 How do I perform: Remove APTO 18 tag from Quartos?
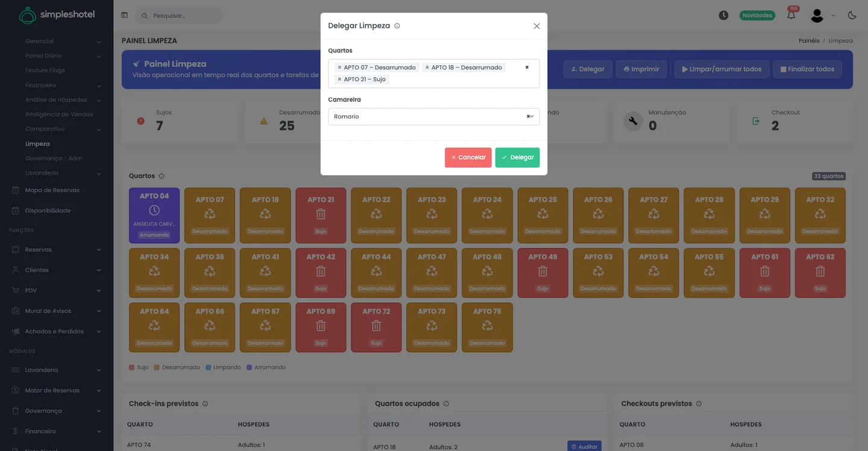pos(427,68)
